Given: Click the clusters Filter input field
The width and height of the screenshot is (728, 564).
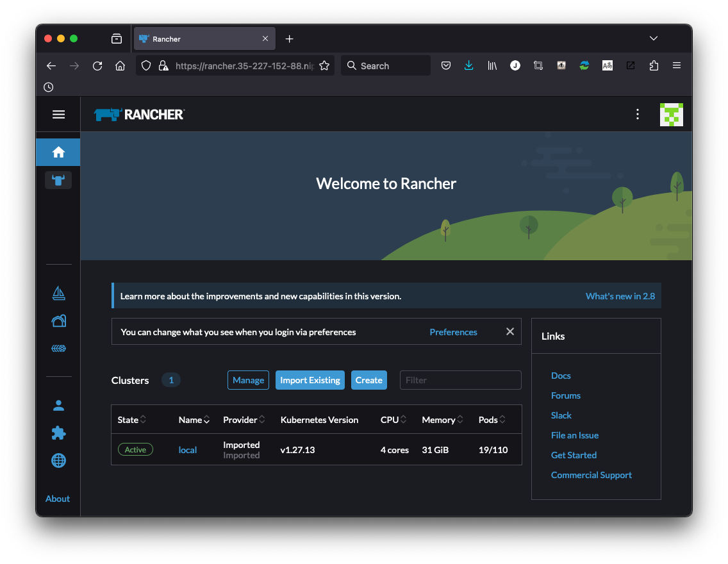Looking at the screenshot, I should coord(460,380).
